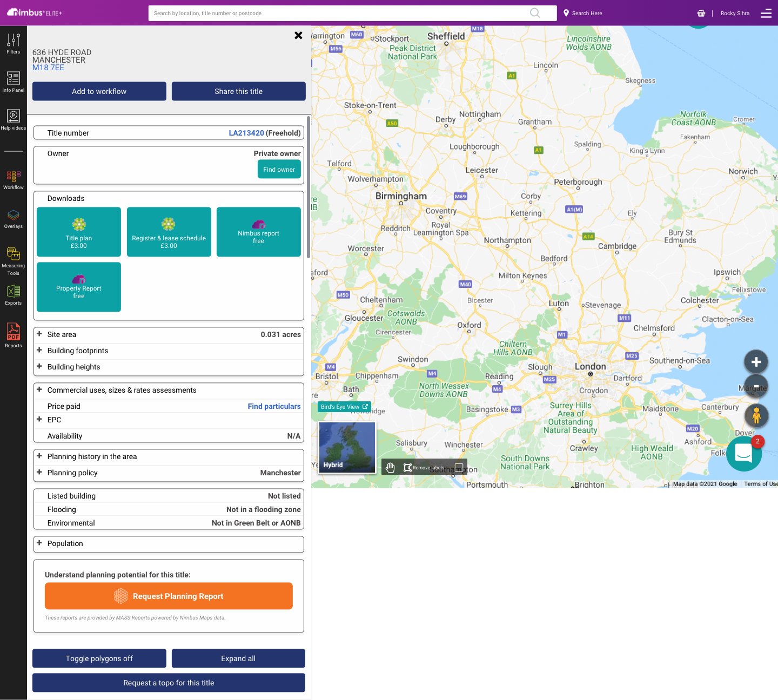The image size is (778, 700).
Task: Click the Expand all button
Action: point(238,658)
